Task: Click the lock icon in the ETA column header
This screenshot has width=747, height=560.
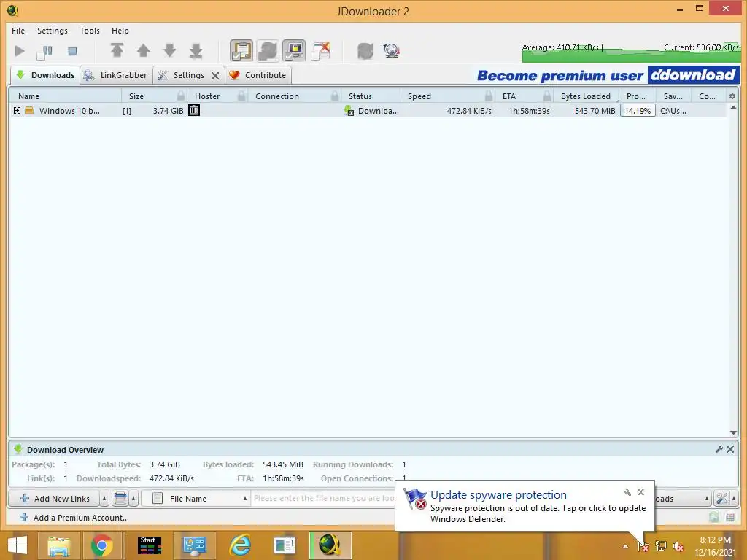Action: point(547,96)
